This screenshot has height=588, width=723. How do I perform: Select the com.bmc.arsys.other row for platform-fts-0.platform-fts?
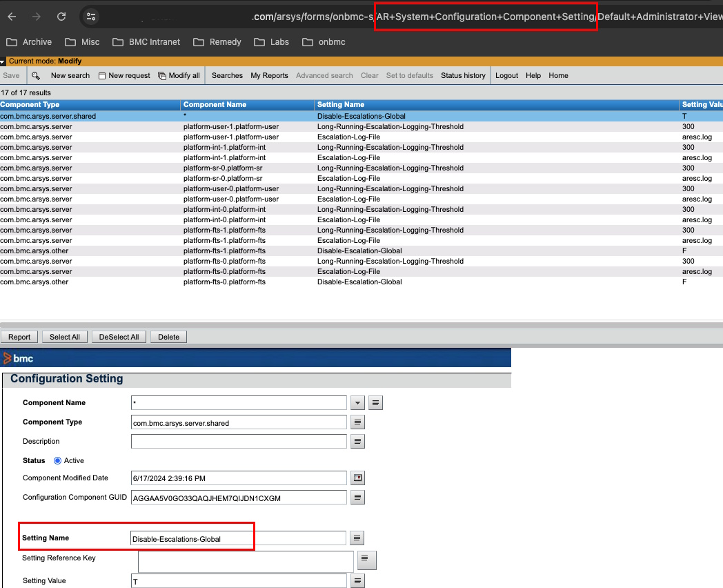361,282
